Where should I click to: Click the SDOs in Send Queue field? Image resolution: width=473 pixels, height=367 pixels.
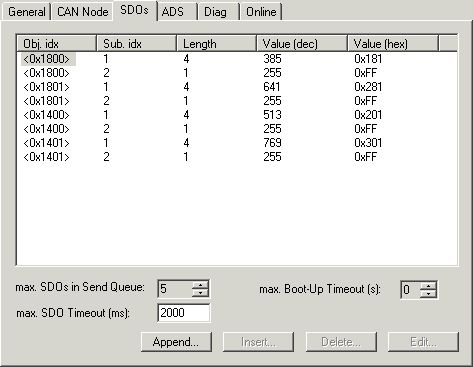tap(175, 289)
